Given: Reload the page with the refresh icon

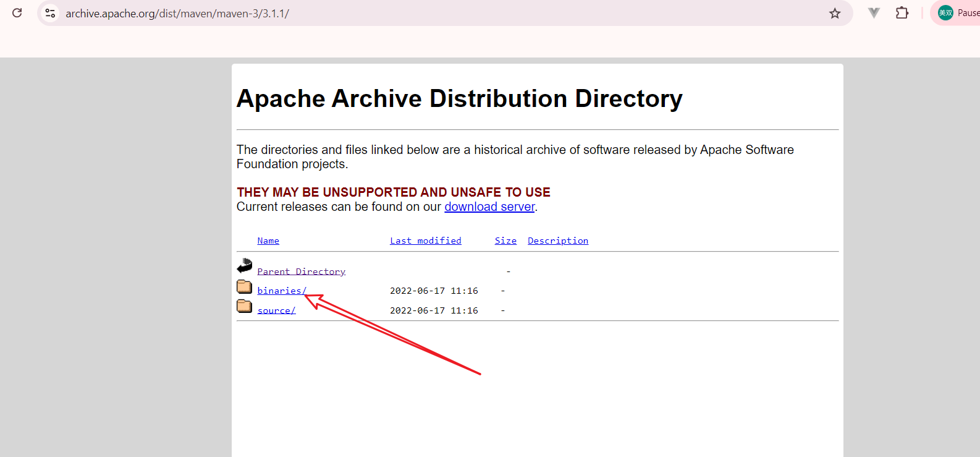Looking at the screenshot, I should coord(17,13).
